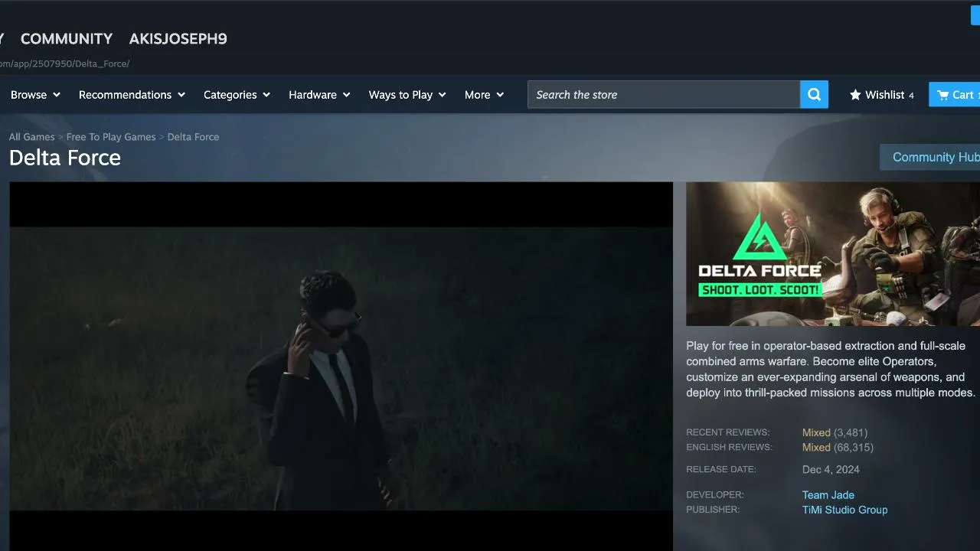The width and height of the screenshot is (980, 551).
Task: Go to All Games breadcrumb
Action: point(31,137)
